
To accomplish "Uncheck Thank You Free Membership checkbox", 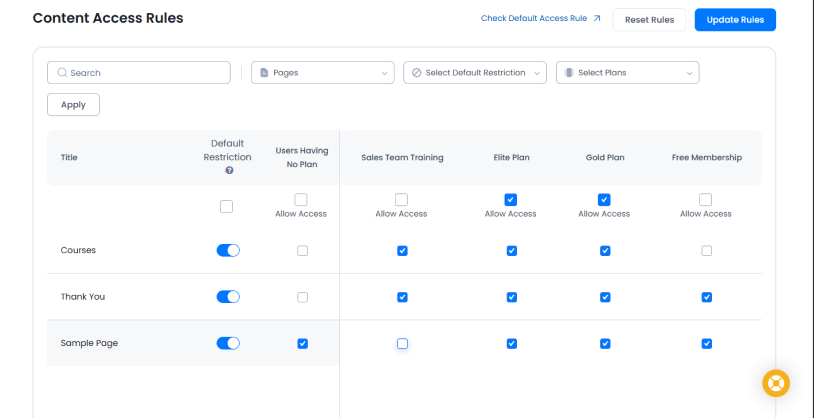I will pos(707,297).
